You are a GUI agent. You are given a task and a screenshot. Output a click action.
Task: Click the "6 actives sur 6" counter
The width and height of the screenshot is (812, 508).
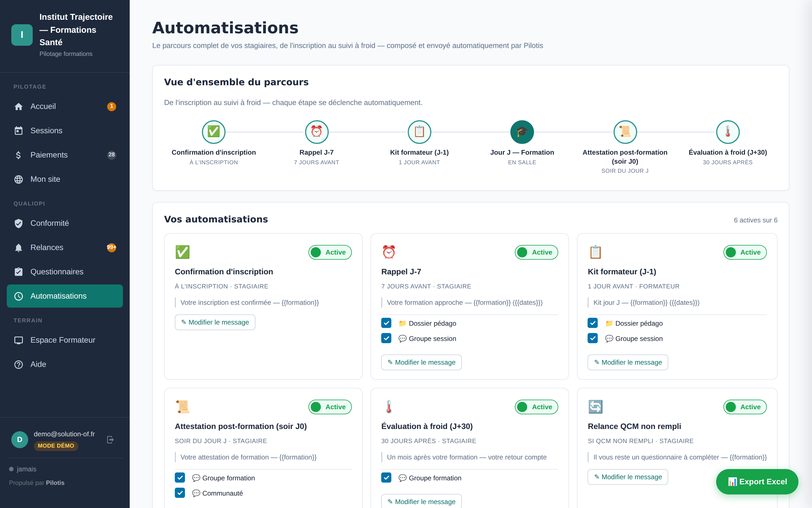755,220
